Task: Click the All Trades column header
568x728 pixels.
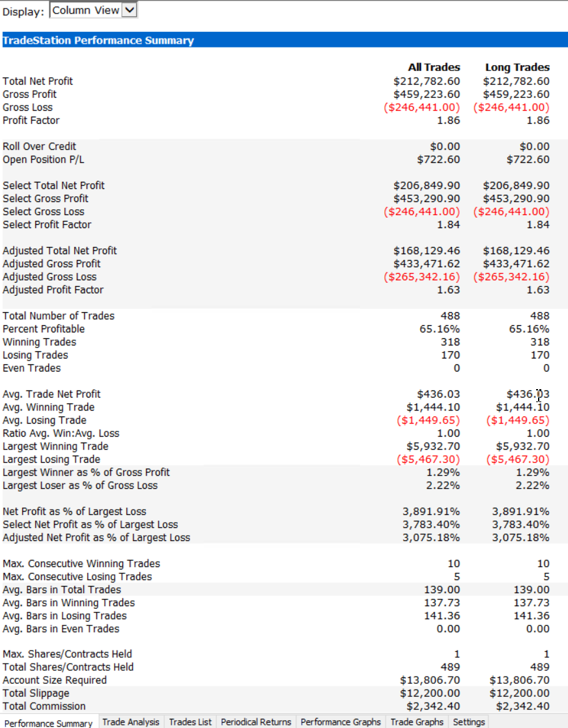Action: [434, 67]
